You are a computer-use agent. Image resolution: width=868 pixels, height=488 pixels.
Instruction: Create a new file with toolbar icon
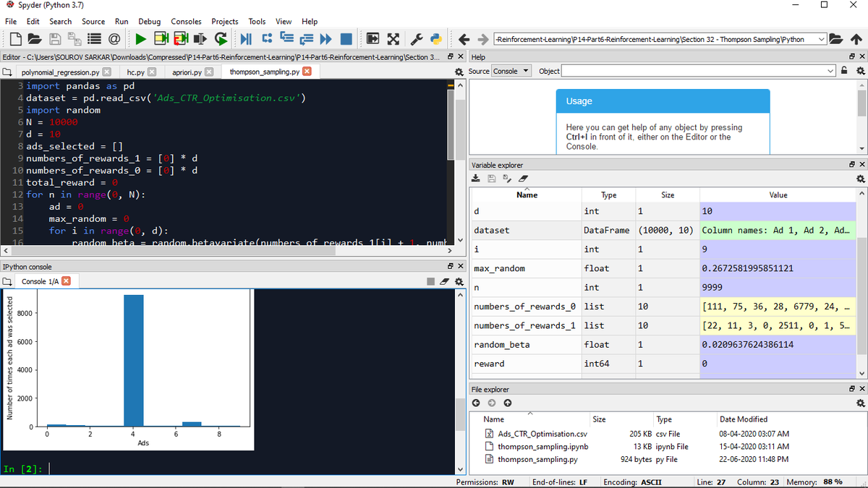click(x=16, y=39)
